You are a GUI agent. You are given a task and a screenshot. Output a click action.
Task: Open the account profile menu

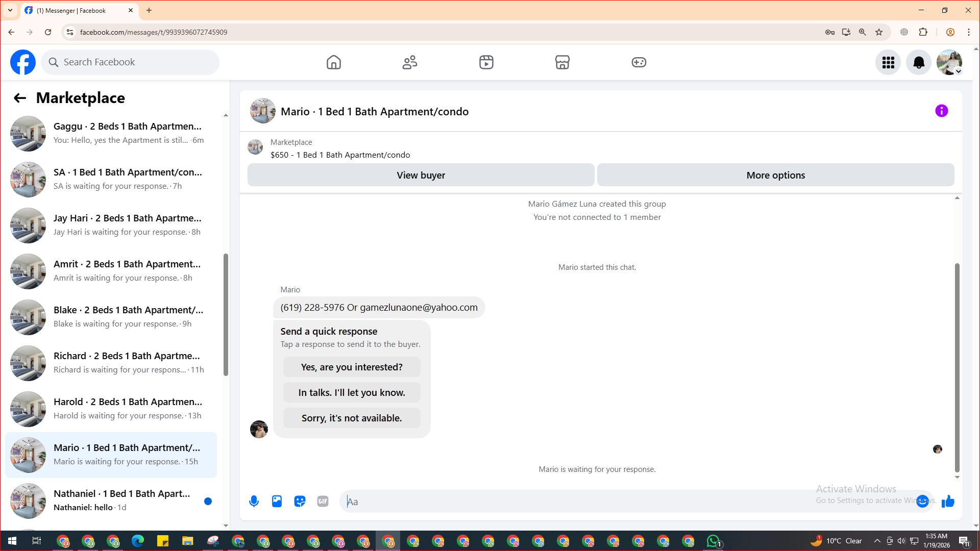949,62
